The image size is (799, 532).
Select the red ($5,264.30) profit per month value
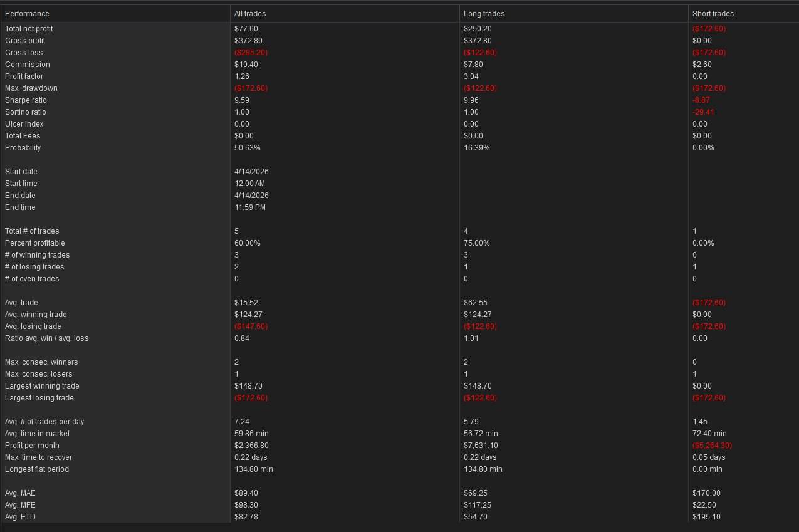coord(712,446)
